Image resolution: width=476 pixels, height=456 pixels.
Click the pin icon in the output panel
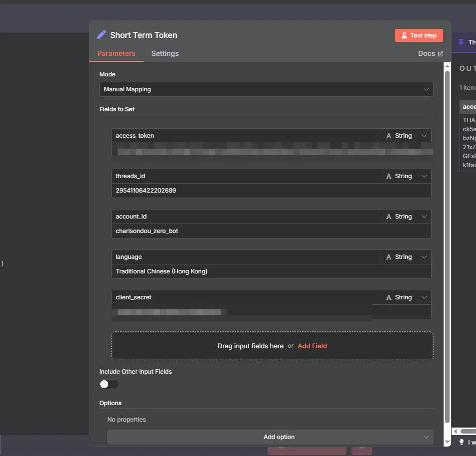pos(461,42)
